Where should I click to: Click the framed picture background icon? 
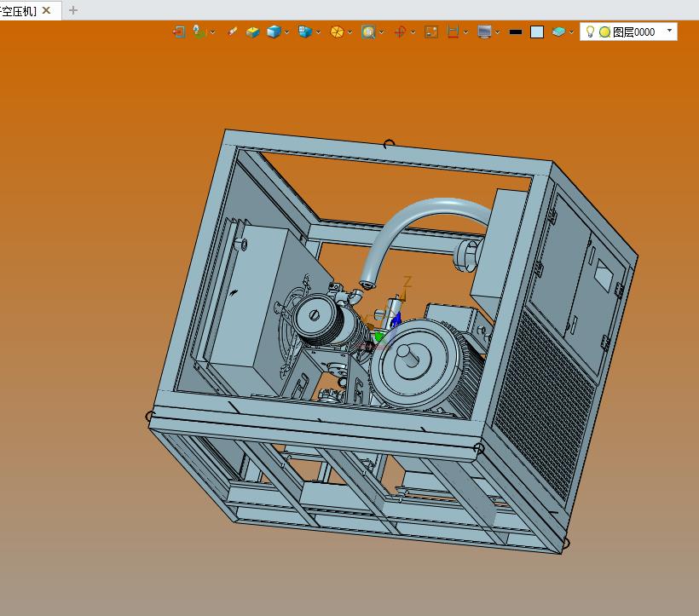pyautogui.click(x=431, y=32)
